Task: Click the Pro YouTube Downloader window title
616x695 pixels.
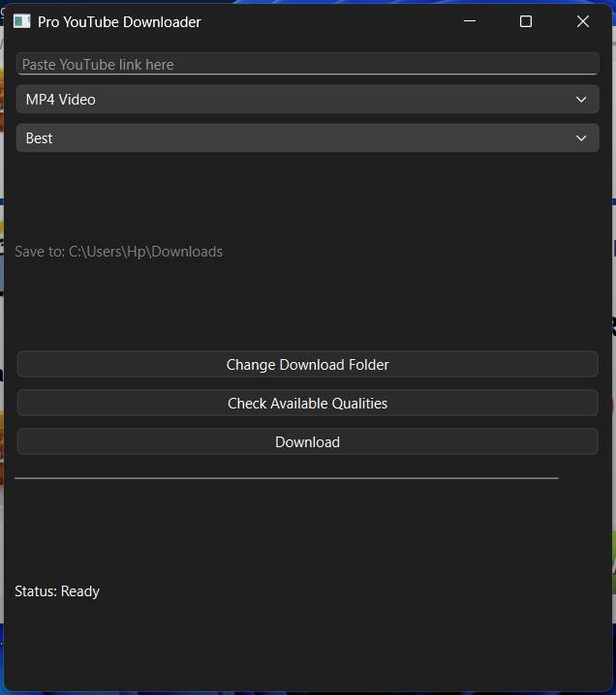Action: (x=119, y=21)
